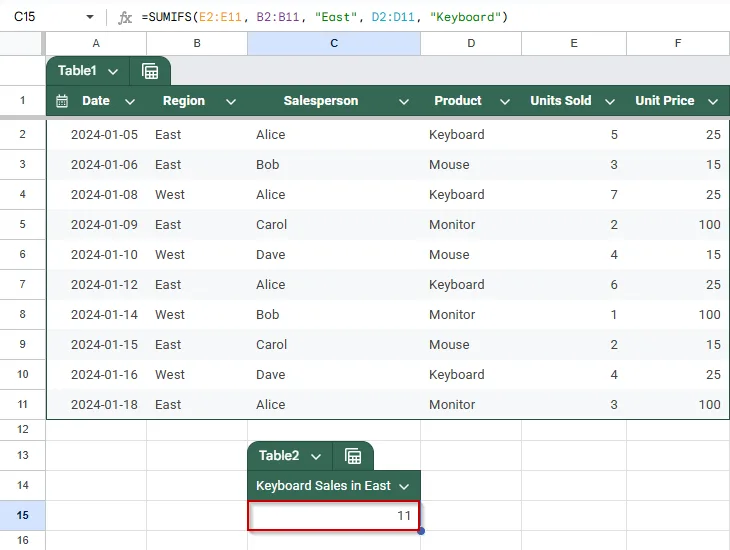Click Units Sold cell 1 in row 8
The height and width of the screenshot is (550, 730).
(574, 315)
